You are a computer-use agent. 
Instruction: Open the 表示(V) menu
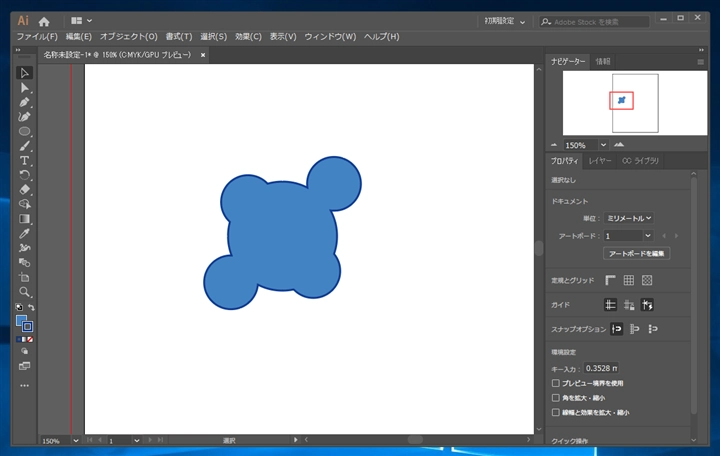coord(283,36)
